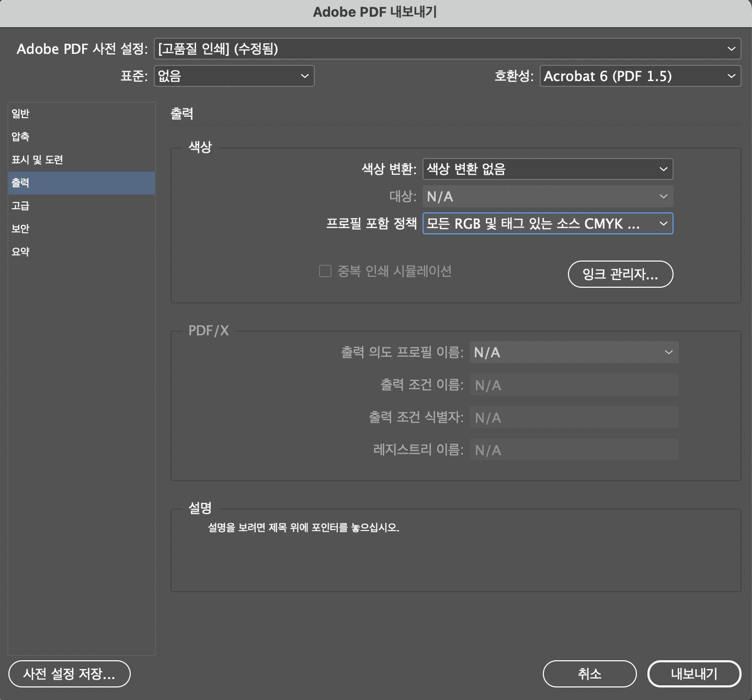Click the Adobe PDF 사전 설정 label
This screenshot has height=700, width=752.
click(x=83, y=49)
